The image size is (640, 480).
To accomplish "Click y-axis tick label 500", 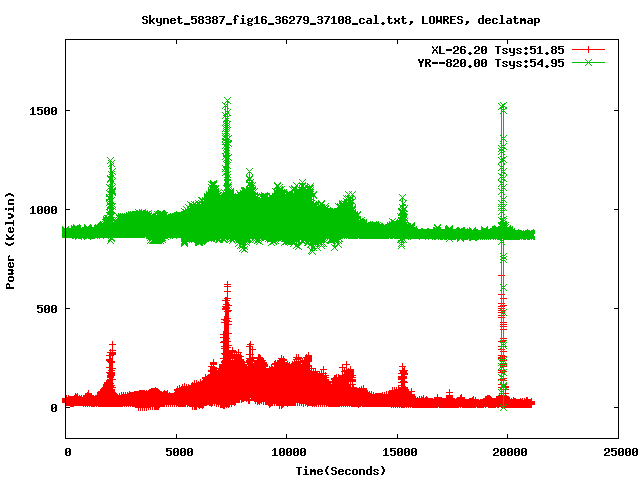I will tap(47, 309).
